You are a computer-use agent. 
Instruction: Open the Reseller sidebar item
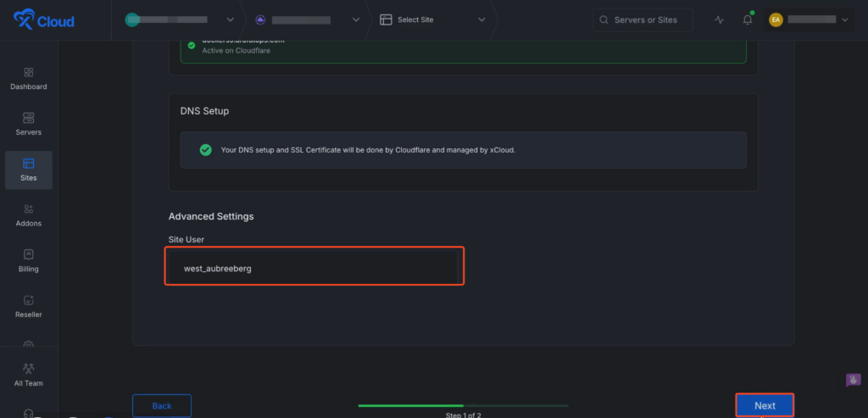28,306
